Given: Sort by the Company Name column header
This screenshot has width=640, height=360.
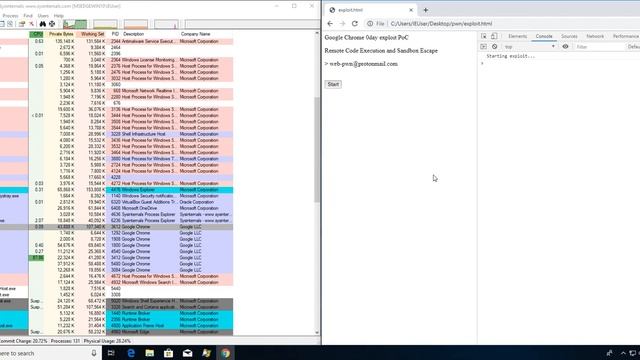Looking at the screenshot, I should [206, 34].
